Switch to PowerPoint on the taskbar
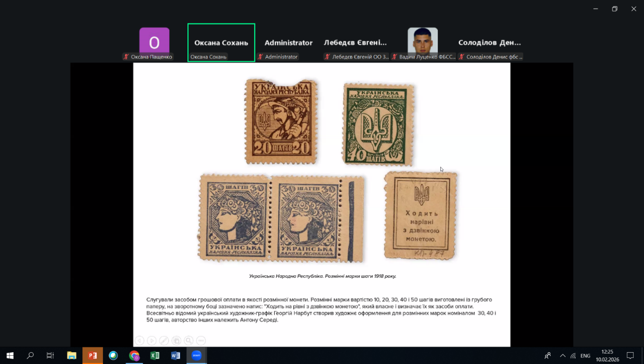The width and height of the screenshot is (644, 364). point(92,355)
